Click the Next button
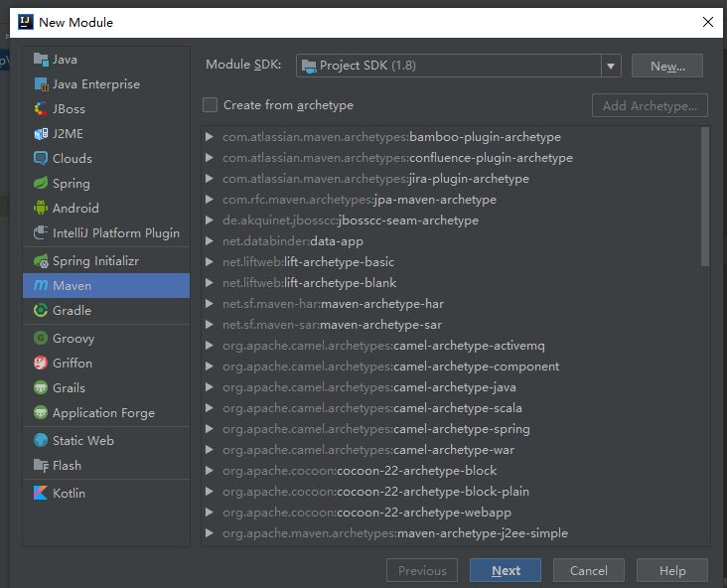This screenshot has height=588, width=727. pyautogui.click(x=506, y=570)
